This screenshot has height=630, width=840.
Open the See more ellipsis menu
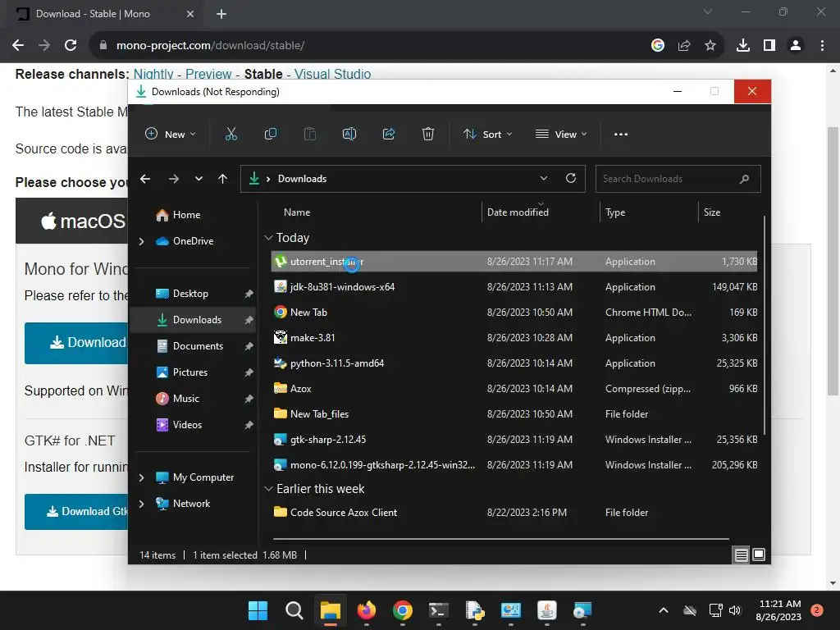(x=620, y=134)
